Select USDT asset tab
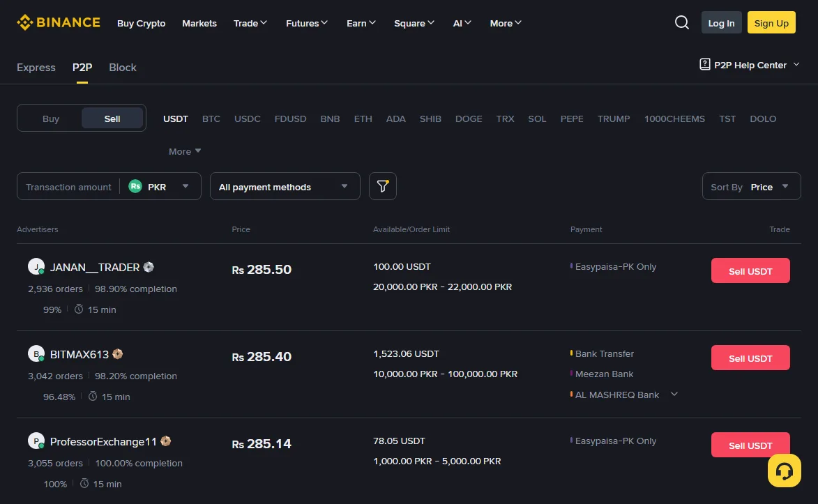This screenshot has width=818, height=504. tap(175, 119)
